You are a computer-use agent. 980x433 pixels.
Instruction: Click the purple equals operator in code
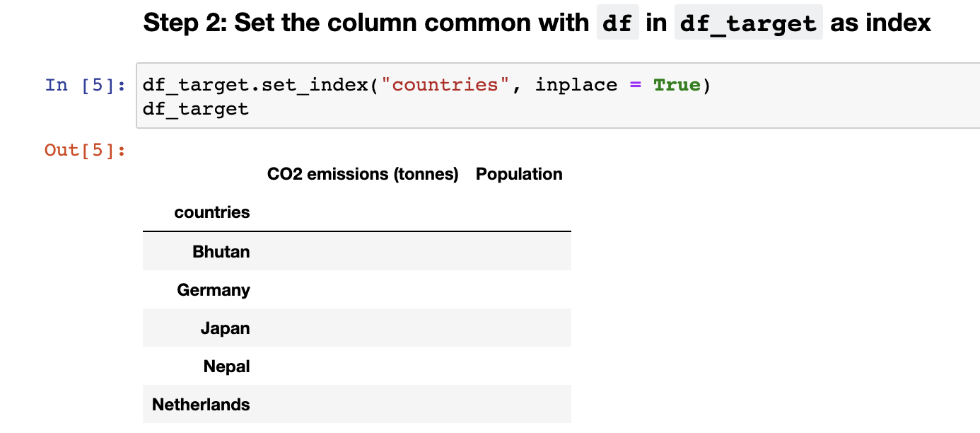[636, 85]
